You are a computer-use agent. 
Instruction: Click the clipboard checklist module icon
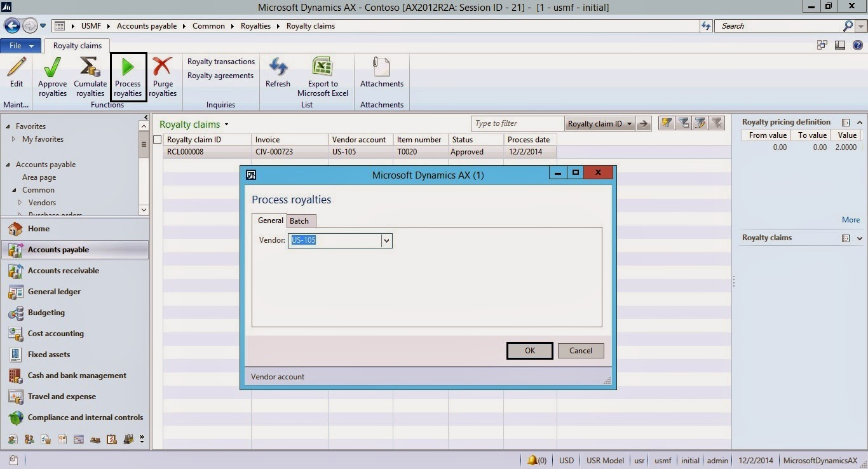pos(112,439)
